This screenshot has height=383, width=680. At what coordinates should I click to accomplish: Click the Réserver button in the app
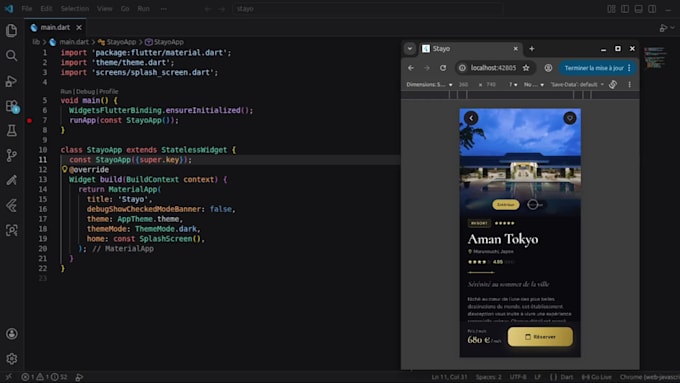click(540, 337)
